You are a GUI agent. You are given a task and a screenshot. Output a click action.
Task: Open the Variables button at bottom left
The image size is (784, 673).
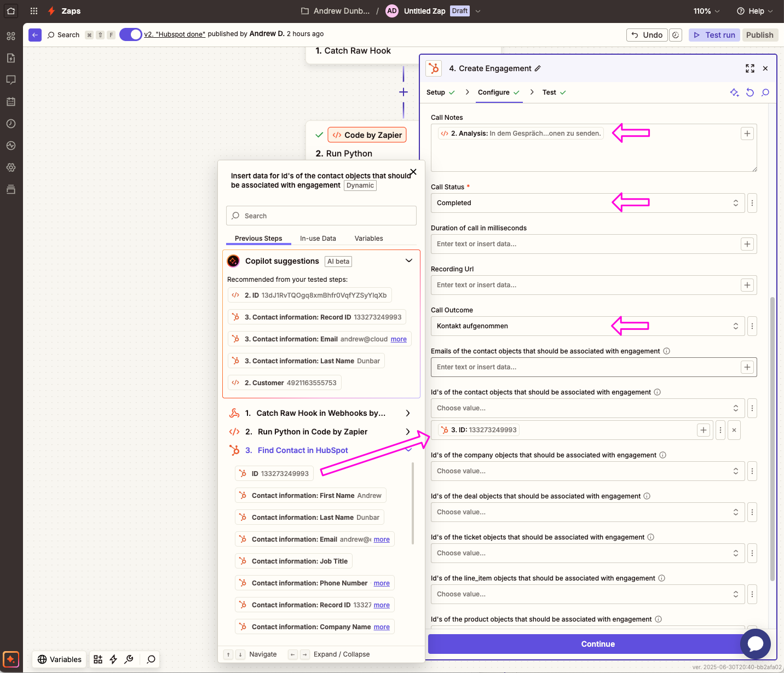click(x=59, y=659)
